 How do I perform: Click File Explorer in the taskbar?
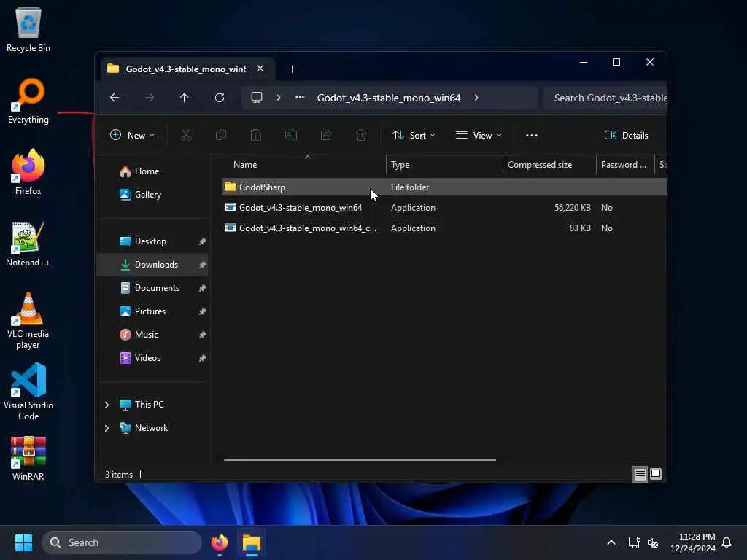click(x=252, y=542)
